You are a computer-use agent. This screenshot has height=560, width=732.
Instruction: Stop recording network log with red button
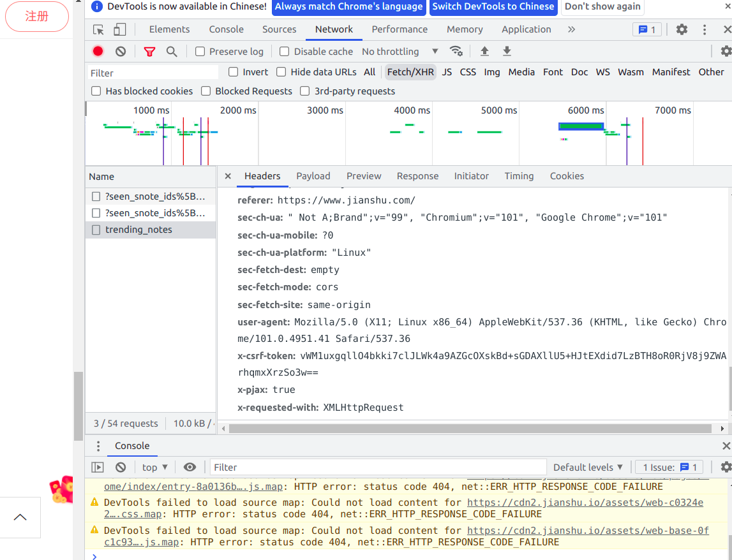coord(98,51)
